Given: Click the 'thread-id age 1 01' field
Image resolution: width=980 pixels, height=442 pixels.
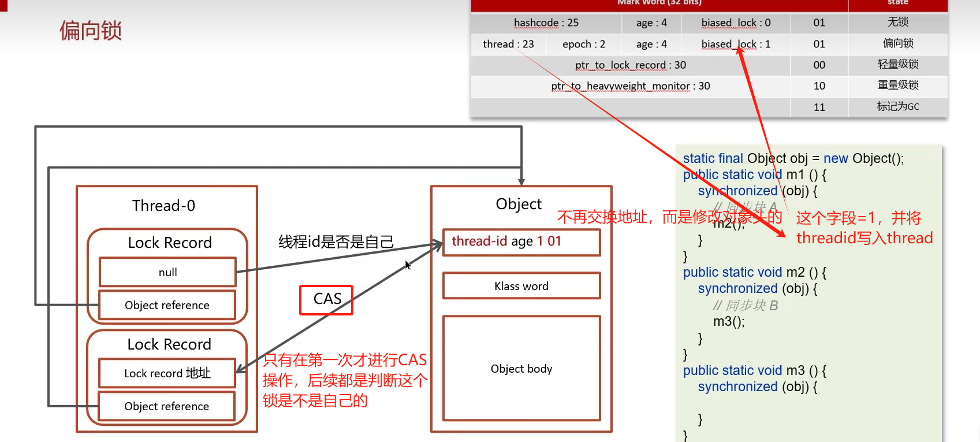Looking at the screenshot, I should (x=521, y=242).
